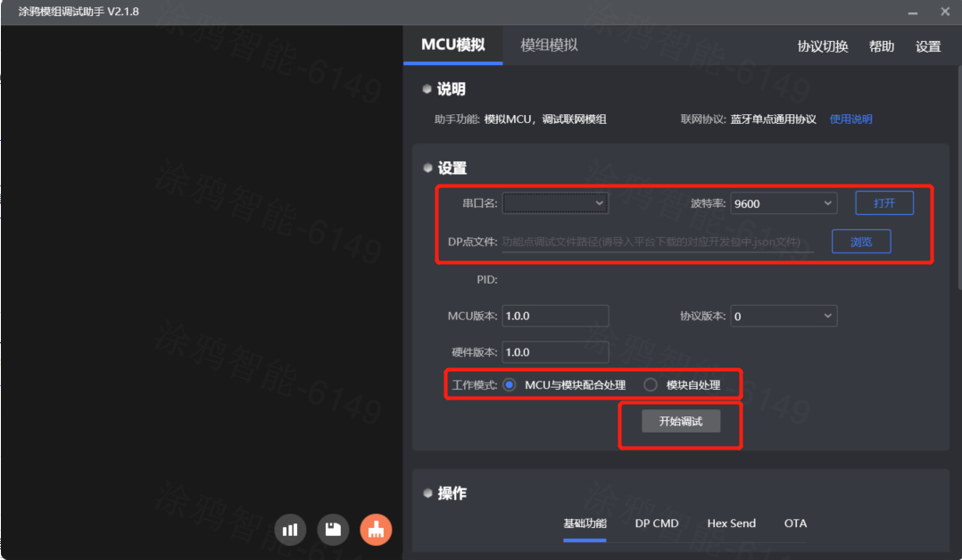Select the 模块自处理 radio button
Screen dimensions: 962x560
pos(651,384)
